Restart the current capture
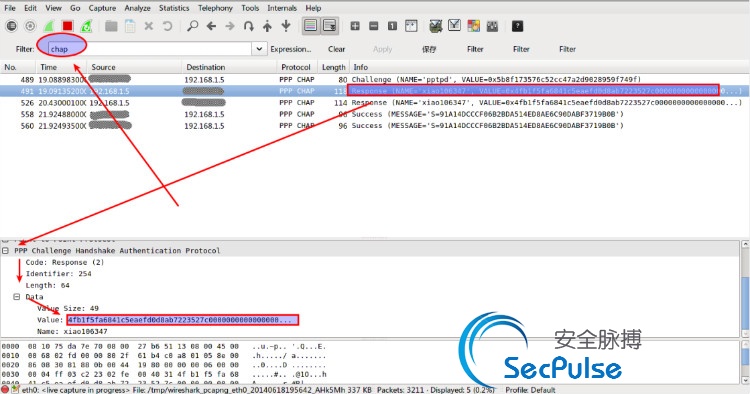The image size is (750, 394). point(86,26)
